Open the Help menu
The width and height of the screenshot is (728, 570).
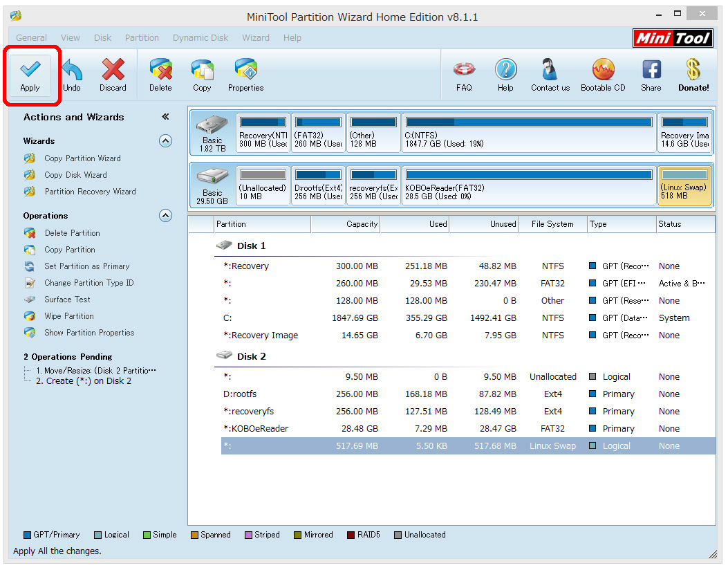pos(292,37)
